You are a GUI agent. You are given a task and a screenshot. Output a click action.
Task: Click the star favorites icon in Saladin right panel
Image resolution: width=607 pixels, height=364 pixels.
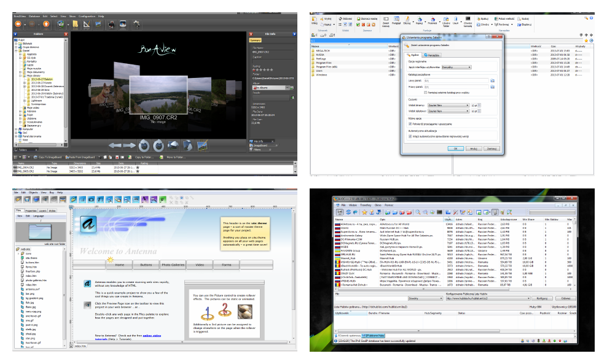click(x=587, y=41)
